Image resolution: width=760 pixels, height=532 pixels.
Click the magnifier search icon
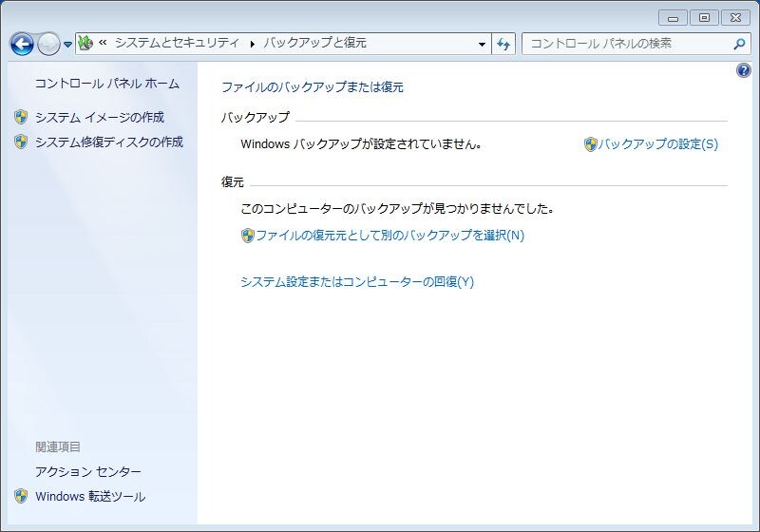(x=739, y=44)
